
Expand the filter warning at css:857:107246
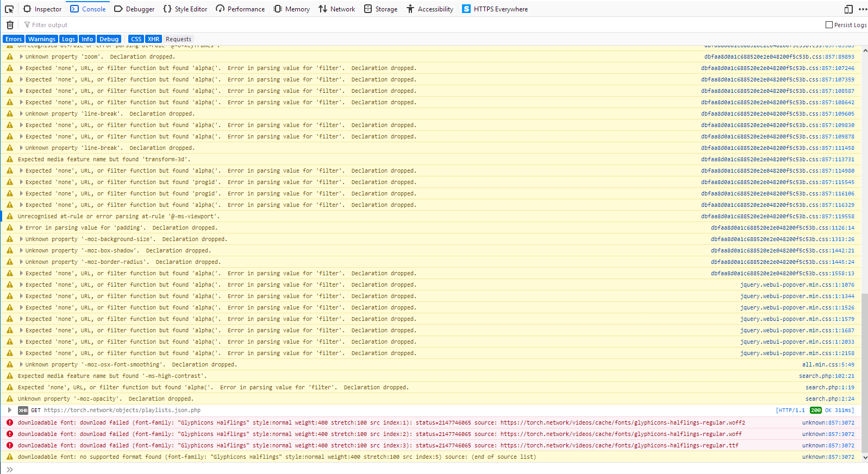21,68
